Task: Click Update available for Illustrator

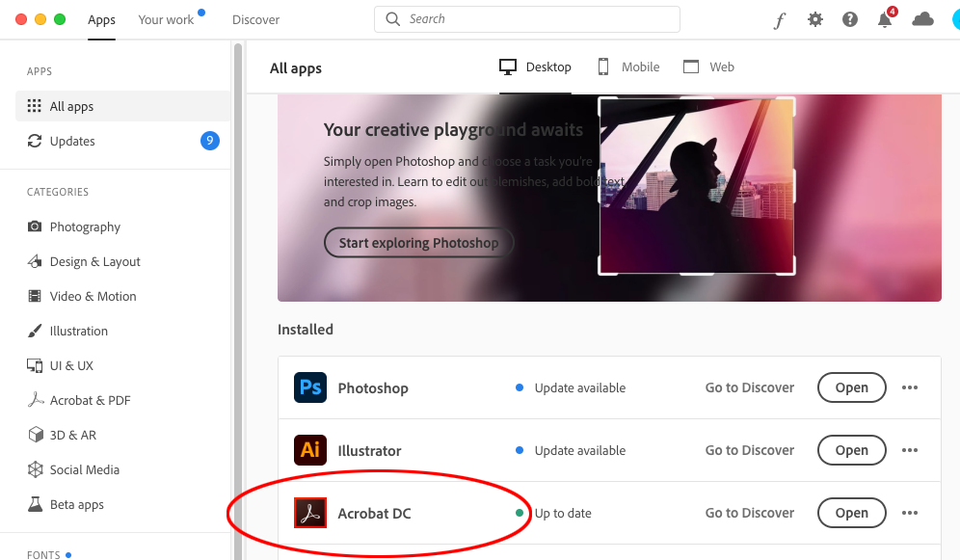Action: pos(580,450)
